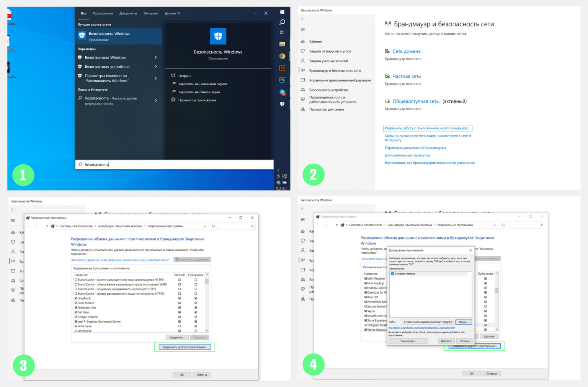This screenshot has height=387, width=588.
Task: Click the allowed programs list scrollbar
Action: (x=207, y=303)
